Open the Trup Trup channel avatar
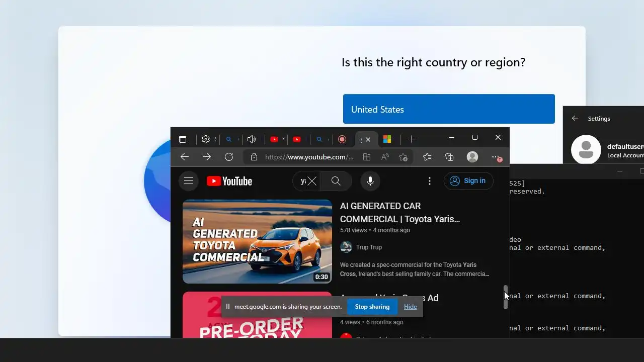This screenshot has width=644, height=362. point(346,247)
